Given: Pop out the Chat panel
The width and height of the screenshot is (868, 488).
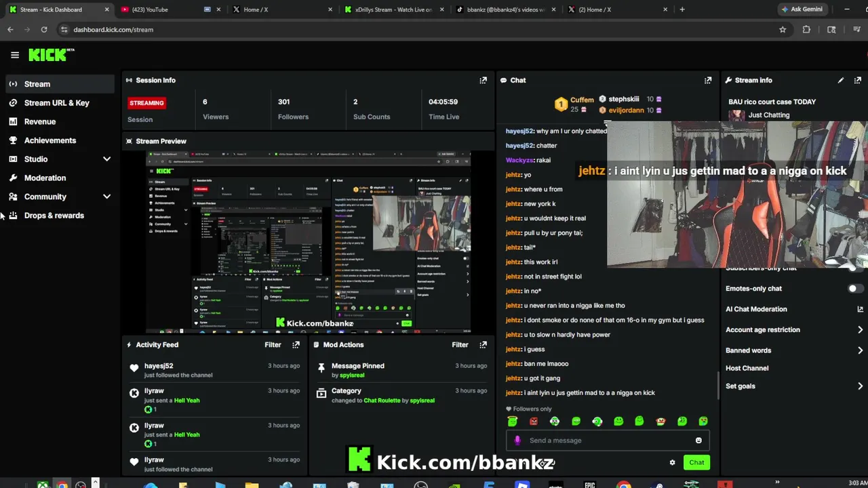Looking at the screenshot, I should 708,80.
